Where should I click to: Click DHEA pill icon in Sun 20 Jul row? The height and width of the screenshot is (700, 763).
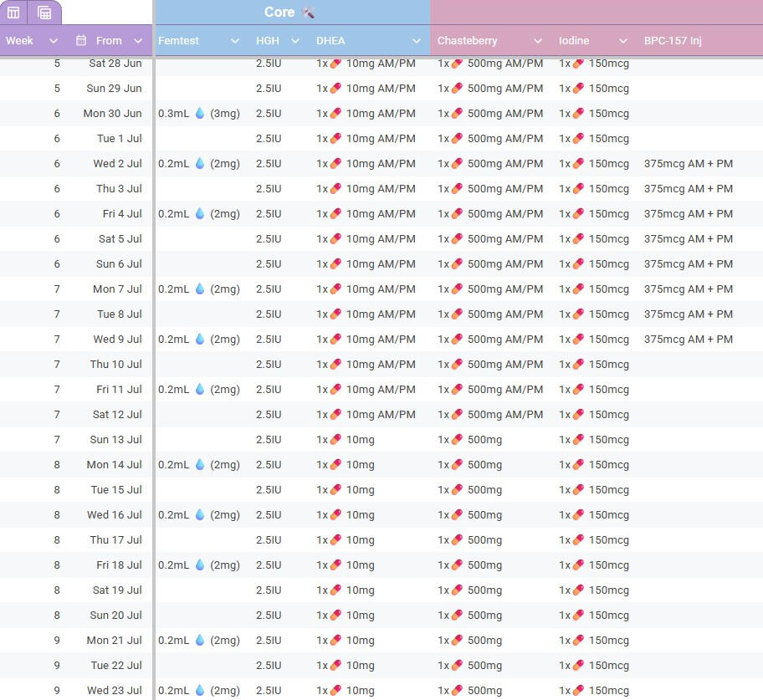tap(335, 616)
